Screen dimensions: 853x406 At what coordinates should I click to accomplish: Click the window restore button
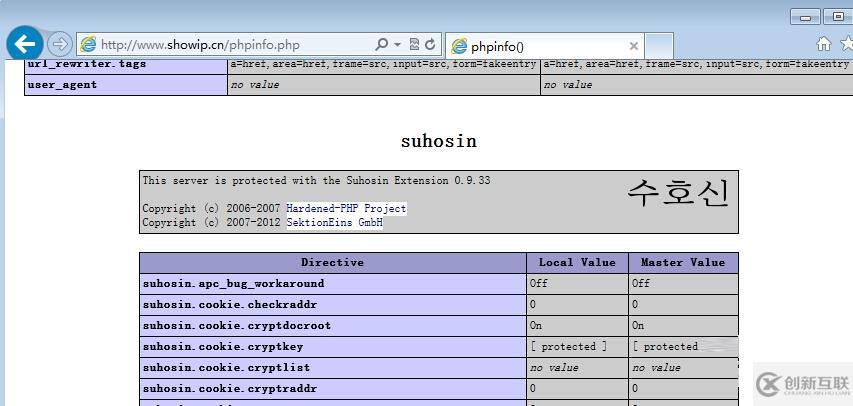click(x=838, y=17)
